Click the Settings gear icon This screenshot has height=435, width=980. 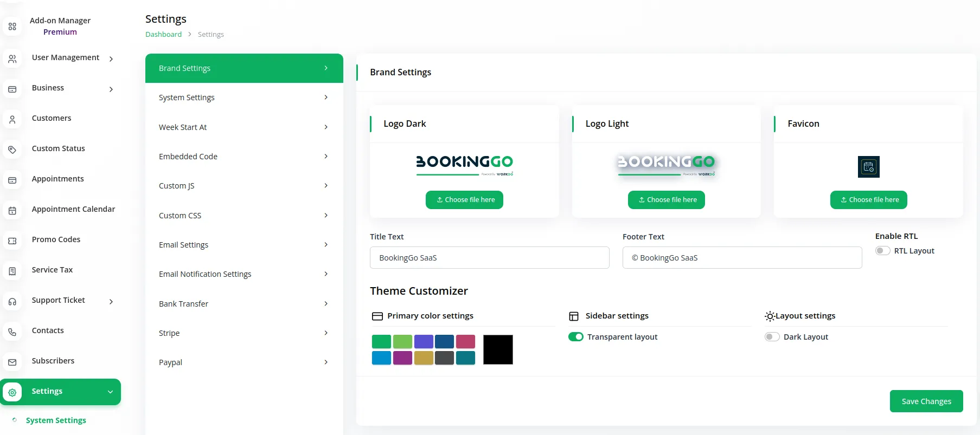point(12,392)
